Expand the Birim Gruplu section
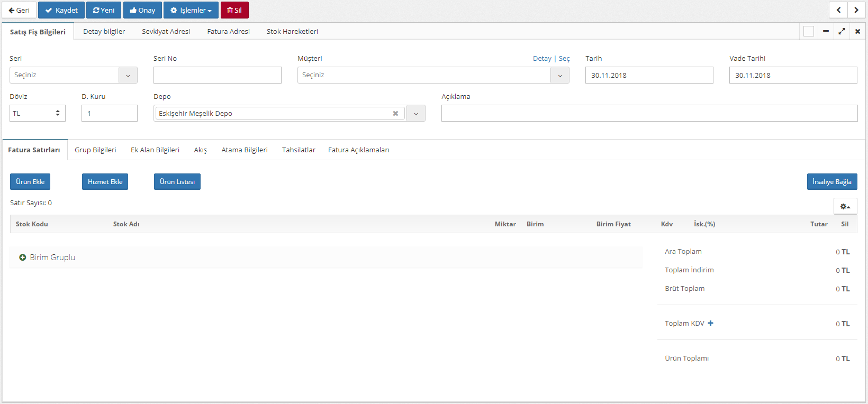 (23, 258)
